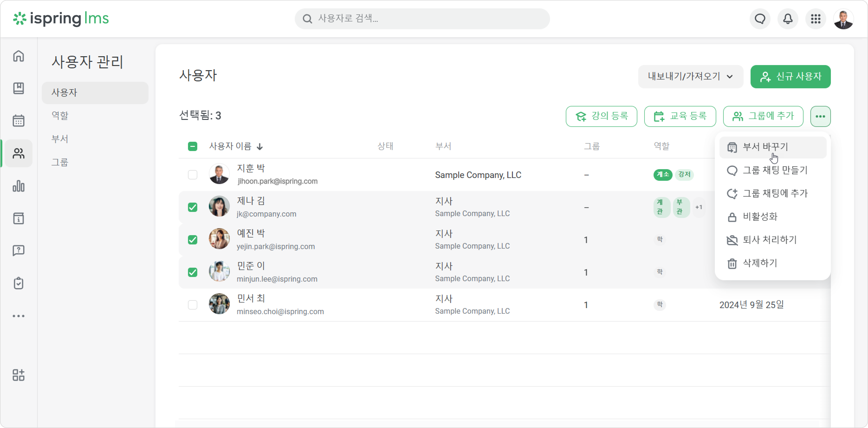Sort by the 그룹 column header

click(x=592, y=146)
